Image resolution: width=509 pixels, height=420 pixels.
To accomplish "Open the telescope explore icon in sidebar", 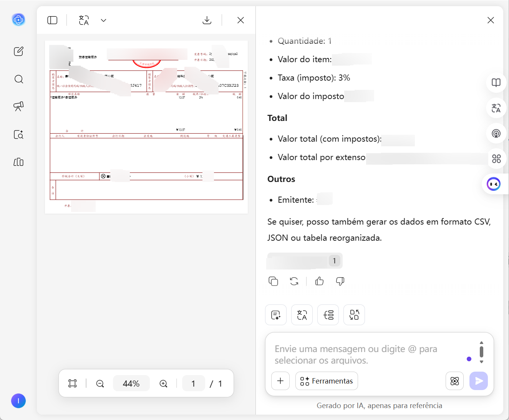I will [x=18, y=106].
